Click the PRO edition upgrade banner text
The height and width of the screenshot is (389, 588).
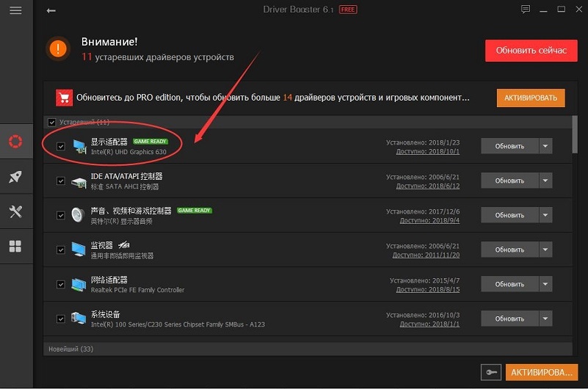[x=272, y=98]
